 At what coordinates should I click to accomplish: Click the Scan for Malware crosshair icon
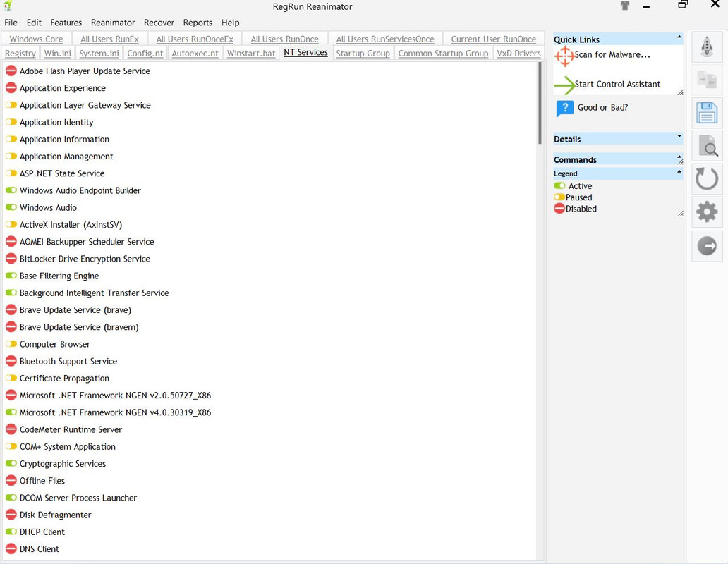coord(564,56)
